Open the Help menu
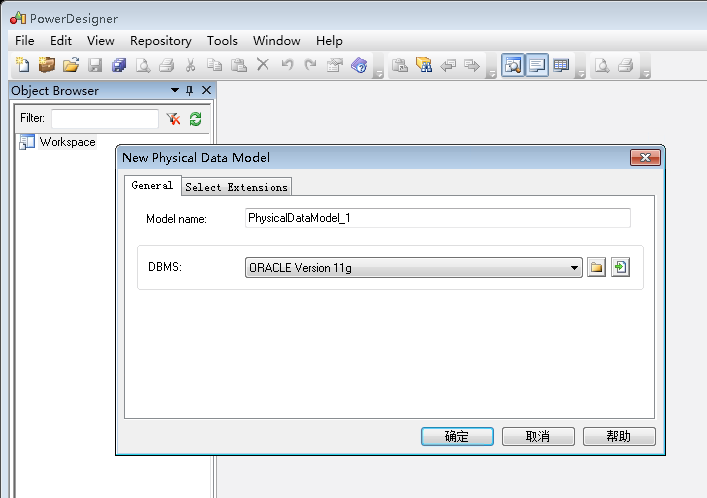 (x=329, y=41)
